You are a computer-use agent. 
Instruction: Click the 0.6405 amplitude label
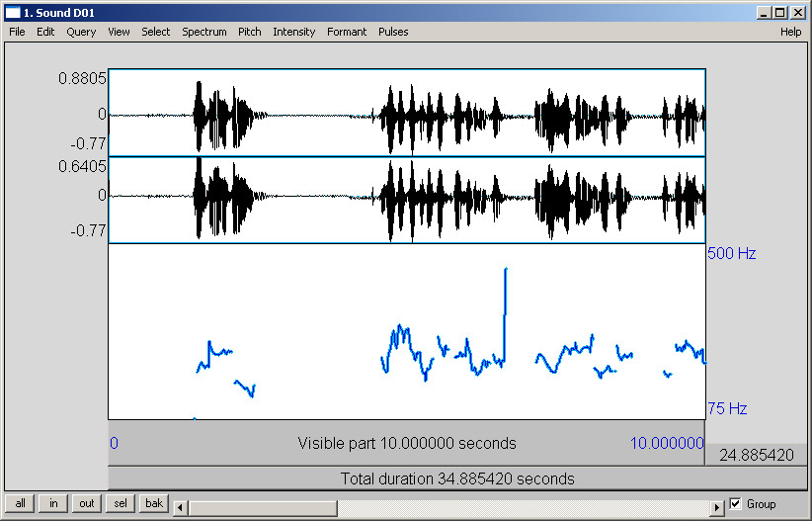tap(82, 166)
